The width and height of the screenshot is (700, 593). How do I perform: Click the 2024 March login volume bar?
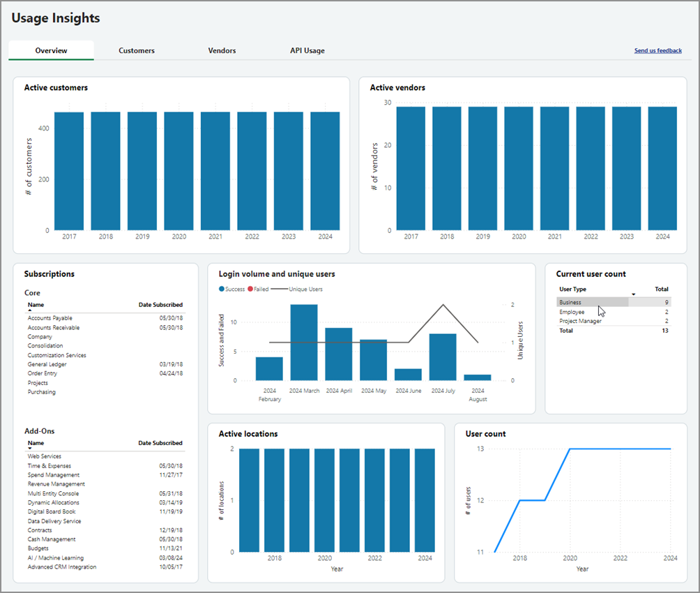click(x=304, y=342)
